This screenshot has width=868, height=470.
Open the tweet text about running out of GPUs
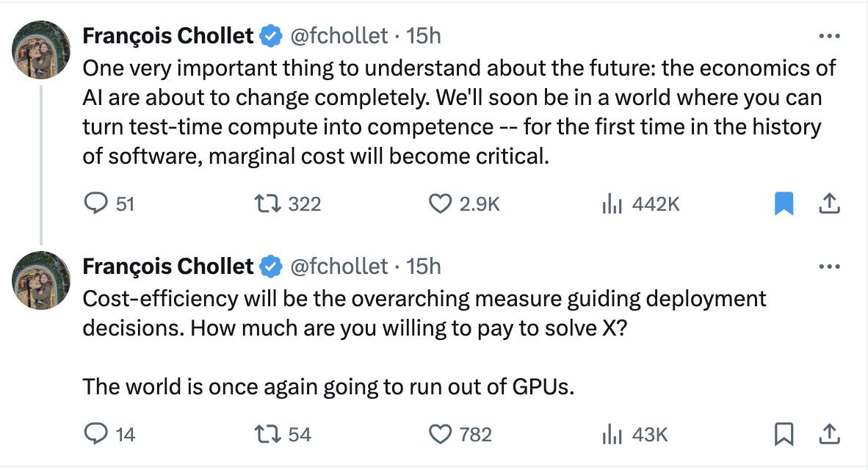click(328, 386)
